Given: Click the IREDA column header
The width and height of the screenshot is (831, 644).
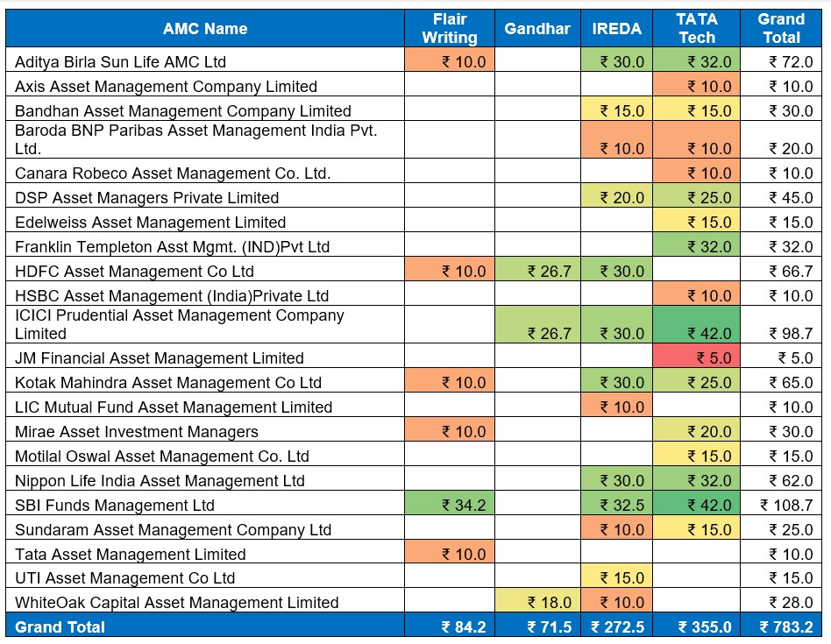Looking at the screenshot, I should 616,29.
